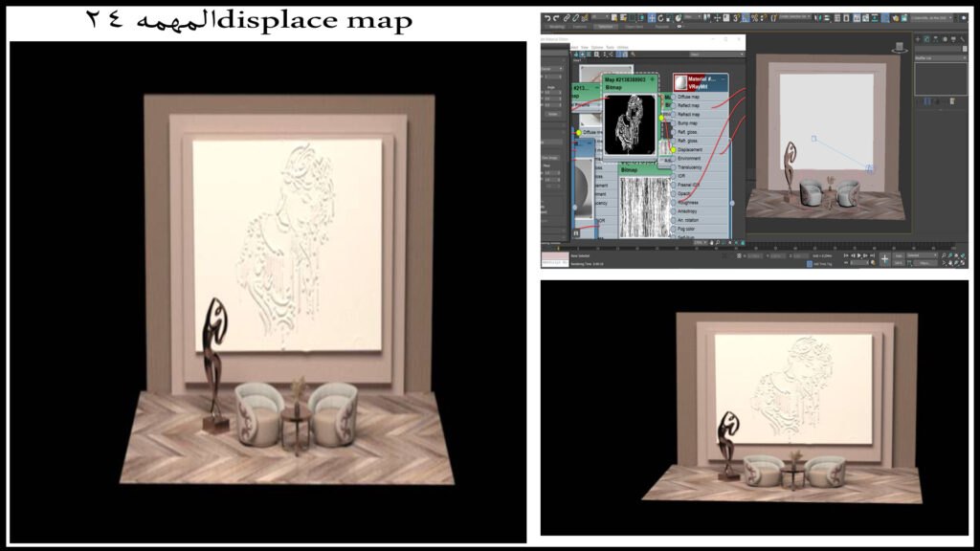Open the Utilities menu in the Material Editor
Image resolution: width=980 pixels, height=551 pixels.
tap(622, 48)
